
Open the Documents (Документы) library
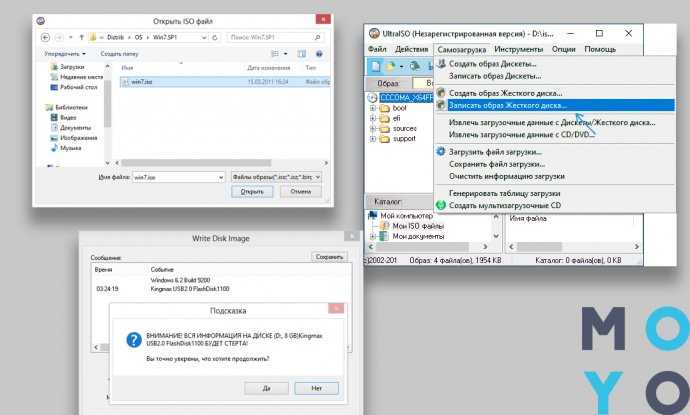[71, 128]
